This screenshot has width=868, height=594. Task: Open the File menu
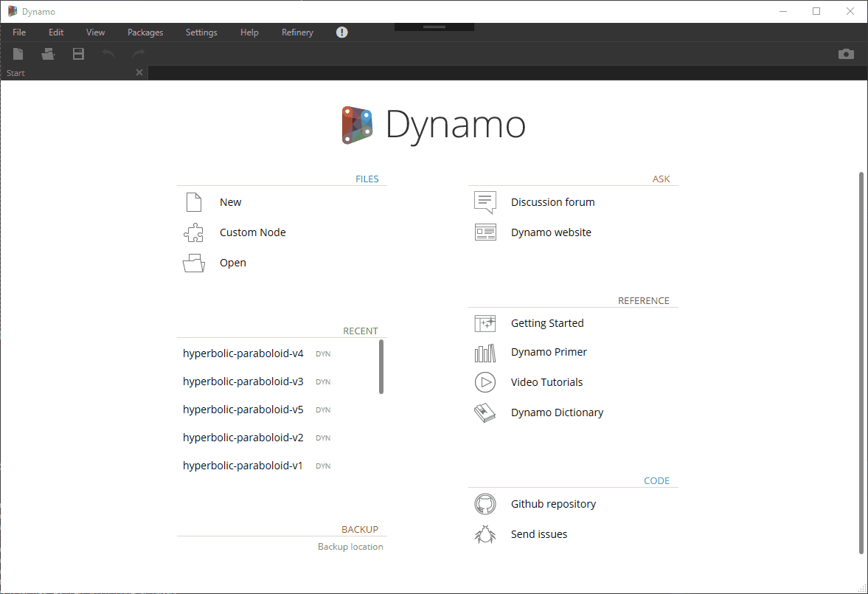coord(19,32)
